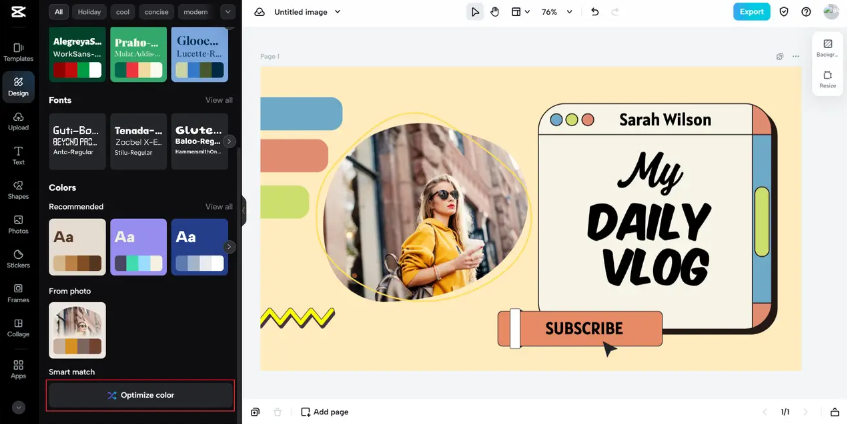Go to next page arrow

[x=805, y=412]
